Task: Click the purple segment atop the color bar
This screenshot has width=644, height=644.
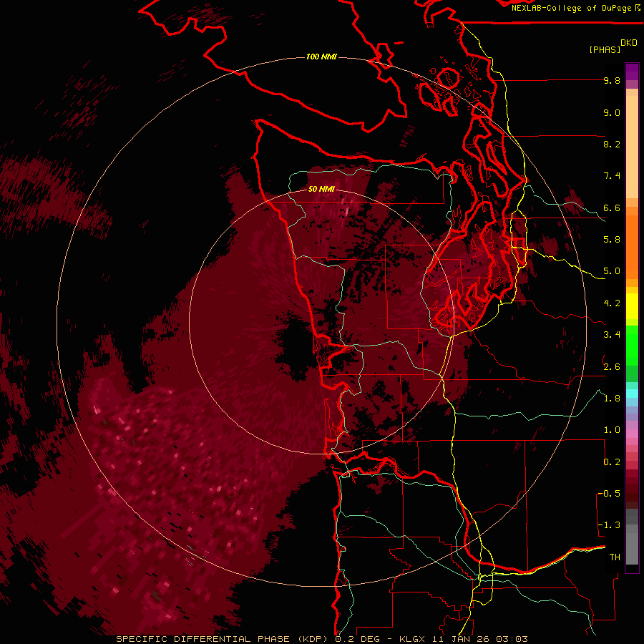Action: point(632,72)
